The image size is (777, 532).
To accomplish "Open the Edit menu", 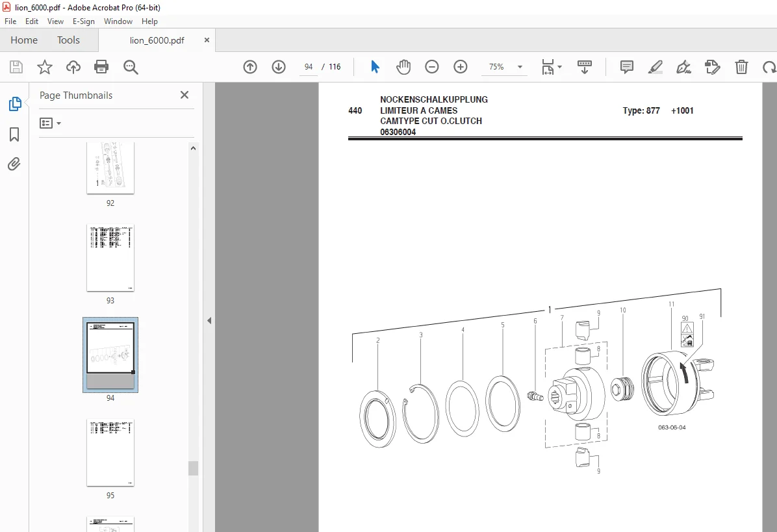I will pos(32,21).
